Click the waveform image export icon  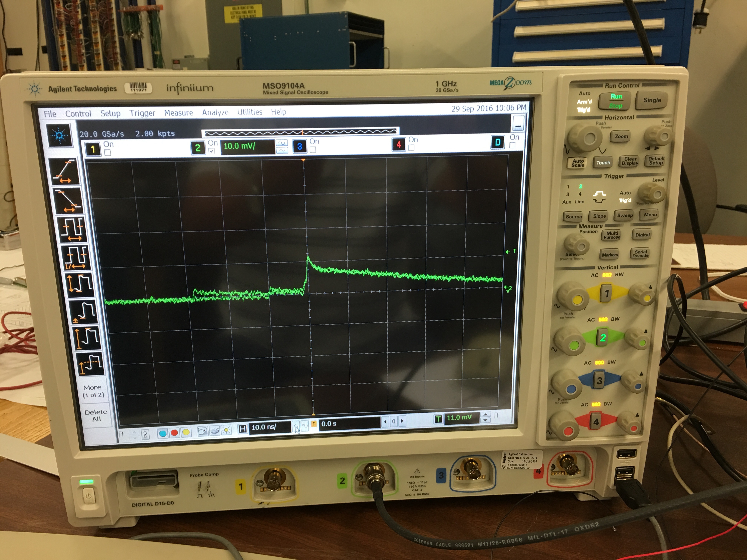click(x=203, y=431)
